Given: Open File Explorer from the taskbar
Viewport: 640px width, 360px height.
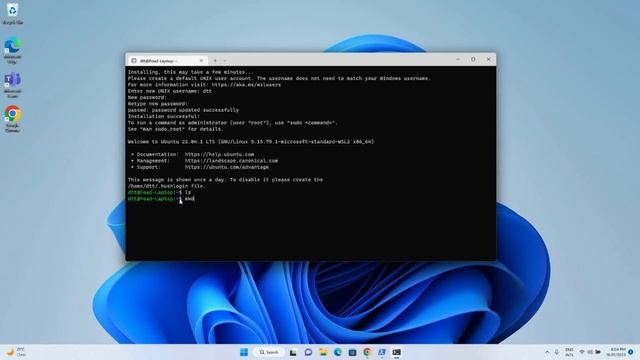Looking at the screenshot, I should 323,352.
